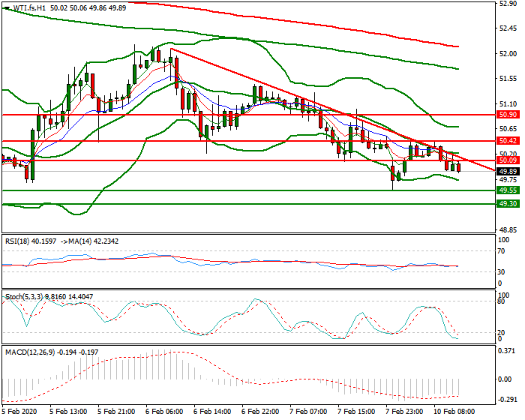The height and width of the screenshot is (420, 525).
Task: Click the Stochastic 20 level label
Action: pyautogui.click(x=502, y=333)
